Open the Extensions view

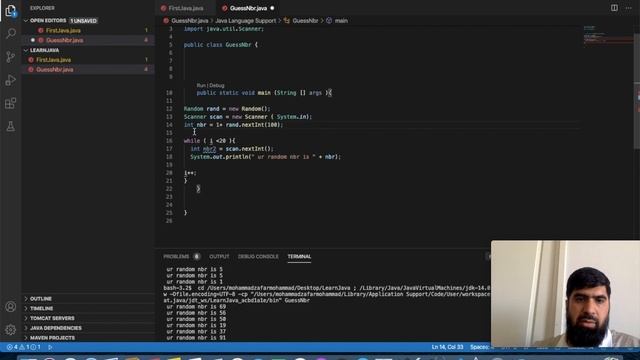[11, 103]
